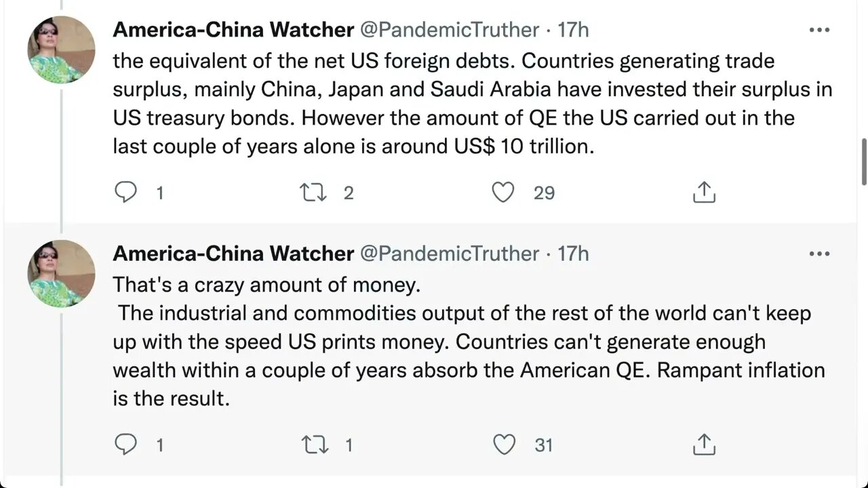Like the tweet with 31 likes
This screenshot has height=488, width=868.
(502, 445)
